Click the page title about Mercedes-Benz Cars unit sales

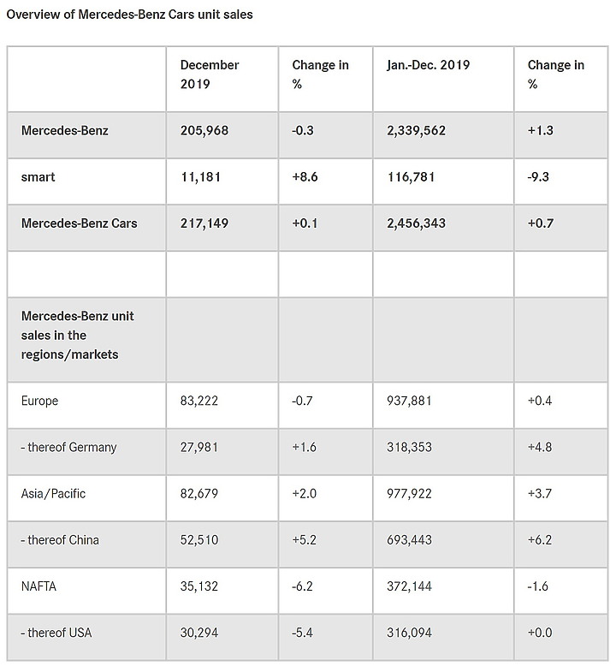pyautogui.click(x=129, y=15)
